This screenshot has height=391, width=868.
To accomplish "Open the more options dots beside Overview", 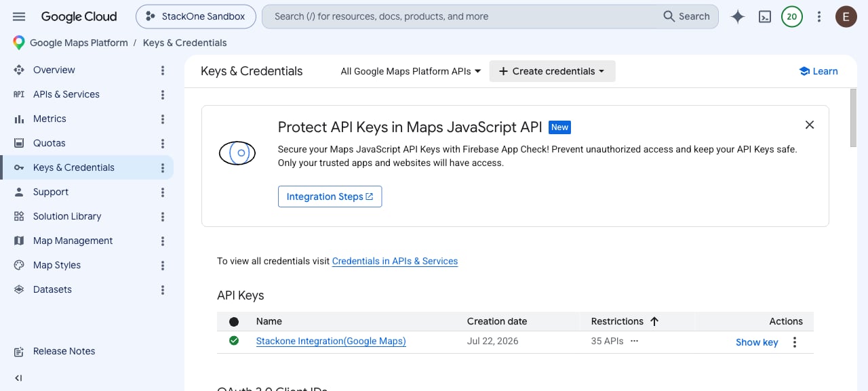I will click(163, 70).
